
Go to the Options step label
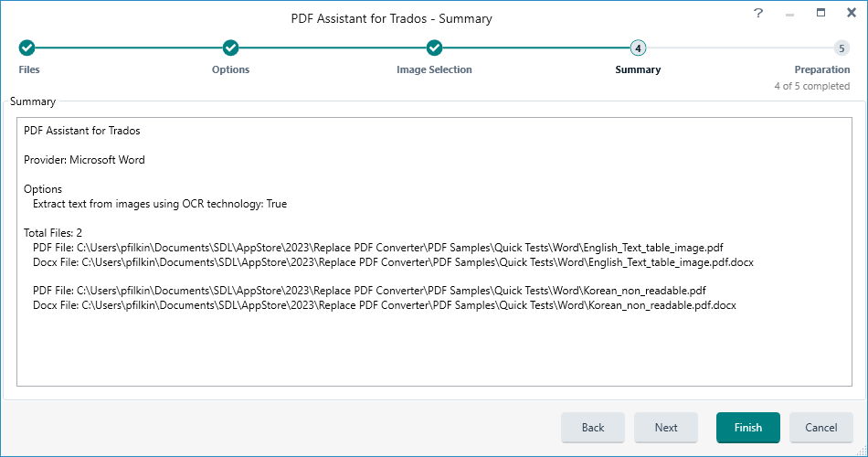coord(230,69)
